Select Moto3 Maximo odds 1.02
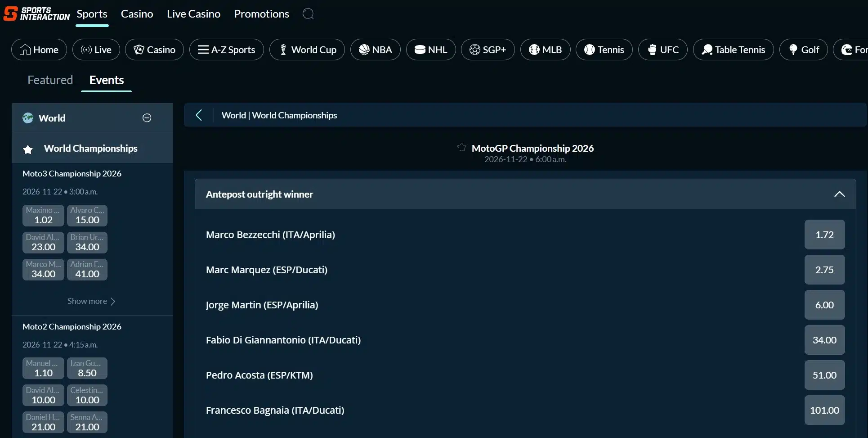Screen dimensions: 868x438 click(x=43, y=216)
